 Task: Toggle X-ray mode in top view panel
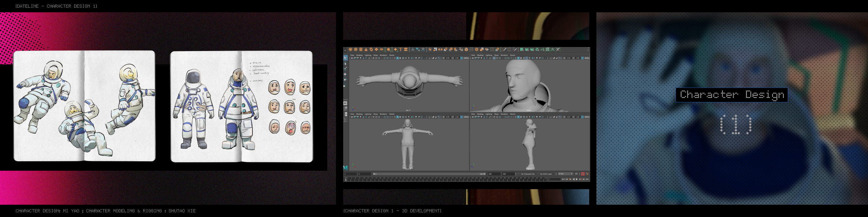point(433,58)
